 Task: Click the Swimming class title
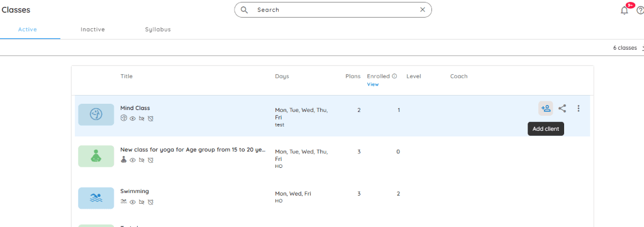[135, 191]
